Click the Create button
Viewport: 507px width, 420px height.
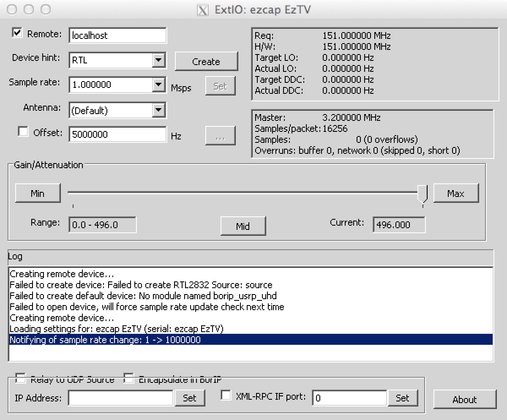pyautogui.click(x=206, y=61)
